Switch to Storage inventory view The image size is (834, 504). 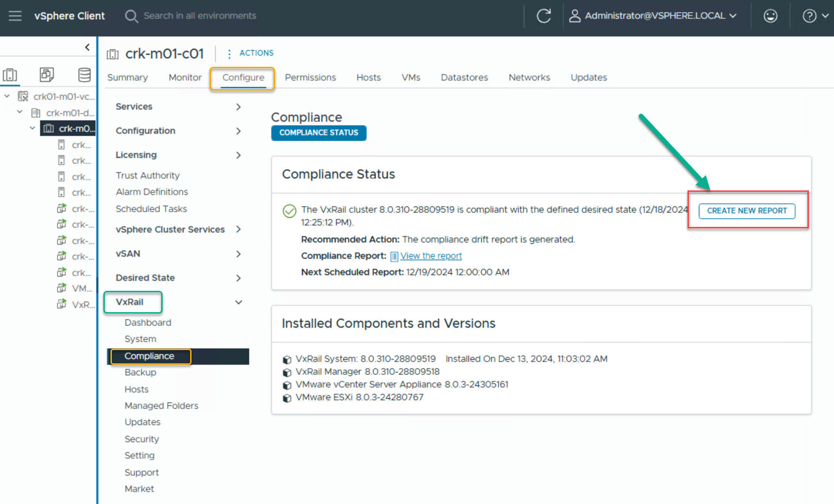(x=84, y=75)
